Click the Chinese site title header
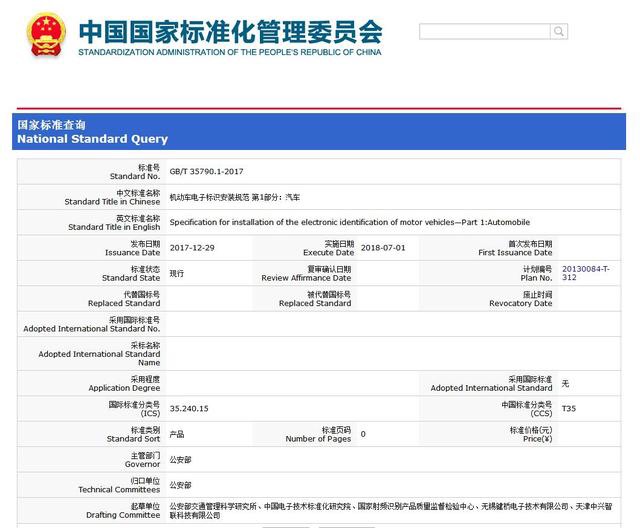 (x=231, y=32)
